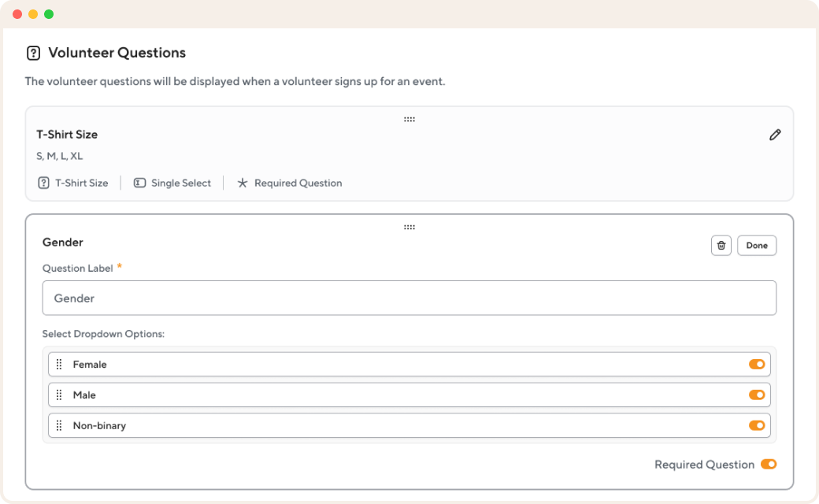Image resolution: width=819 pixels, height=504 pixels.
Task: Click the "Question Label" field caption
Action: click(77, 269)
